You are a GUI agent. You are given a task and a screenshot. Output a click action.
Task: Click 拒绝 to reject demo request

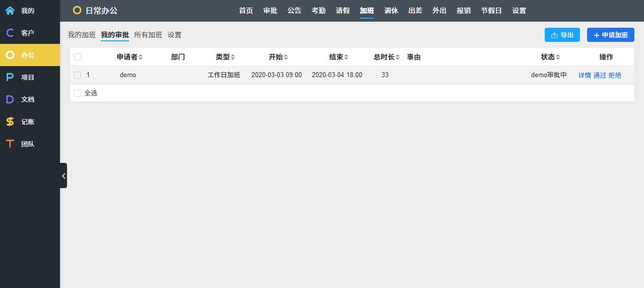(615, 75)
